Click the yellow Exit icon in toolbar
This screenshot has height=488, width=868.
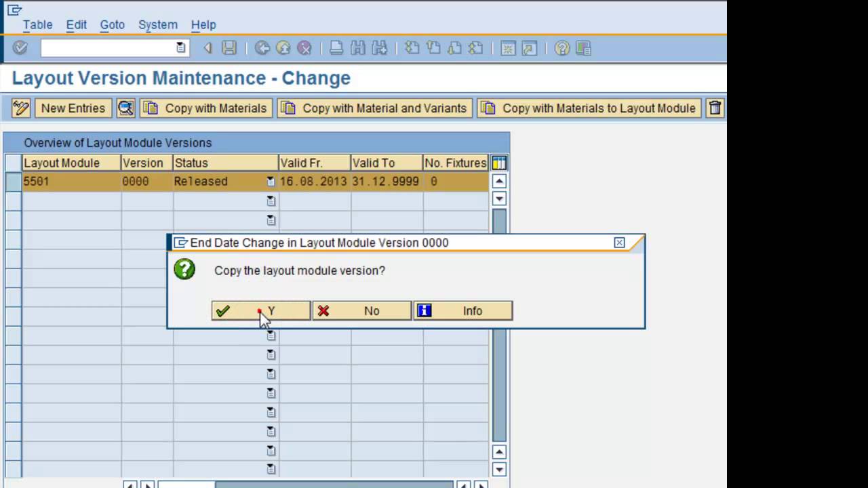tap(283, 48)
